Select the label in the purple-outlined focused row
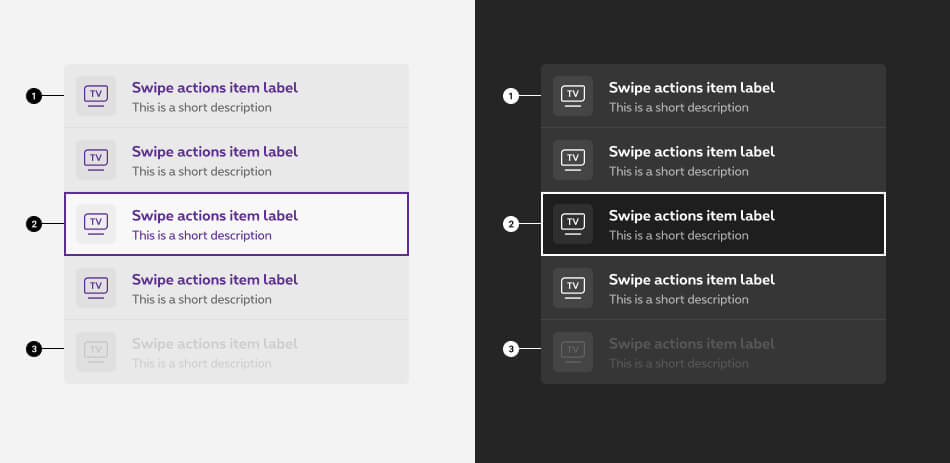 pos(215,216)
